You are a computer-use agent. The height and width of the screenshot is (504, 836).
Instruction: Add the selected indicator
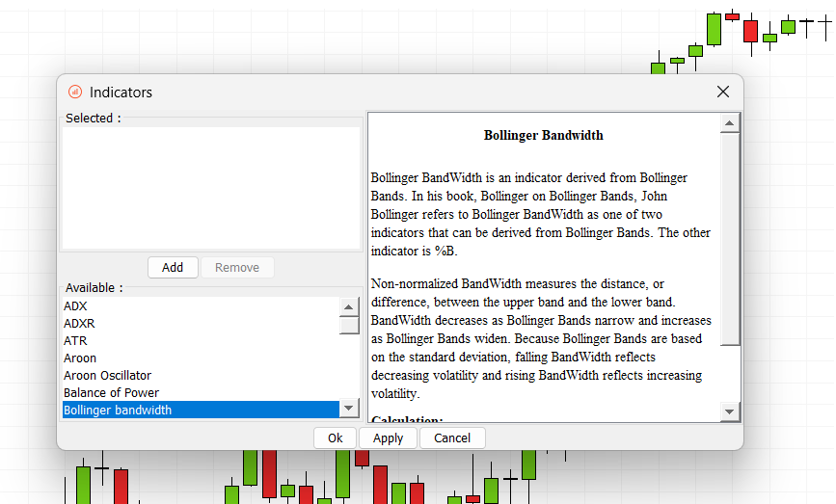[173, 267]
